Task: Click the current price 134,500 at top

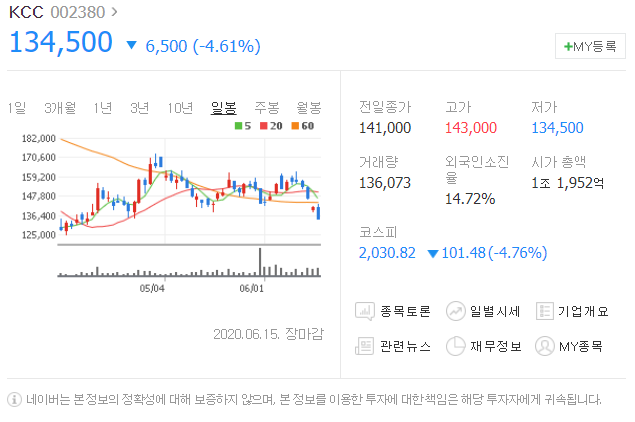Action: (61, 43)
